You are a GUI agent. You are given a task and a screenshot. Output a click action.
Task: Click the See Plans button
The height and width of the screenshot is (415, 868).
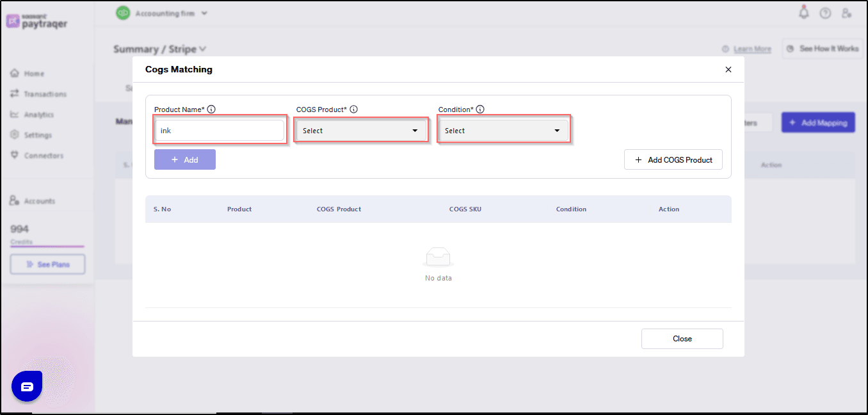pos(47,264)
